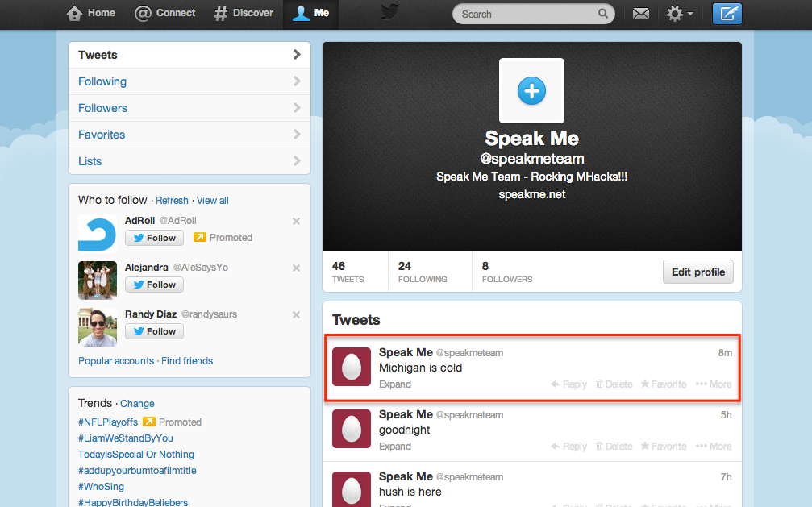
Task: Open the Home tab in top bar
Action: tap(91, 13)
